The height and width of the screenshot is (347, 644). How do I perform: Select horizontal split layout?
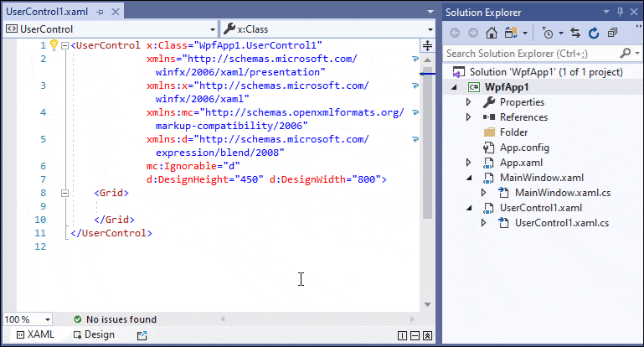point(415,336)
